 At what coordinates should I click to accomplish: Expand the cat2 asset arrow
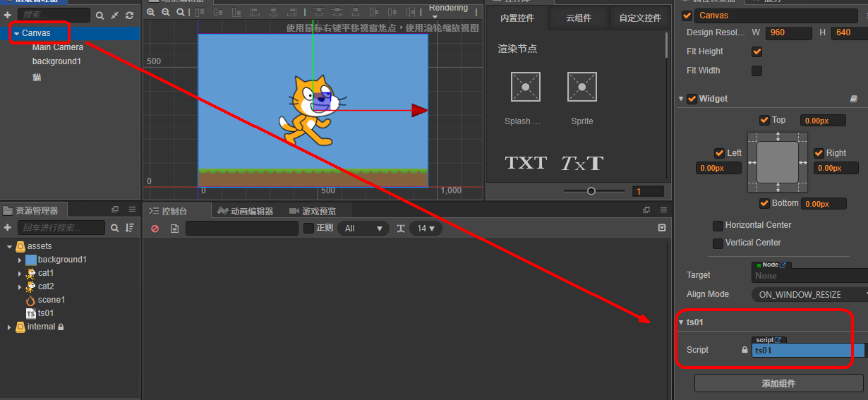tap(20, 287)
